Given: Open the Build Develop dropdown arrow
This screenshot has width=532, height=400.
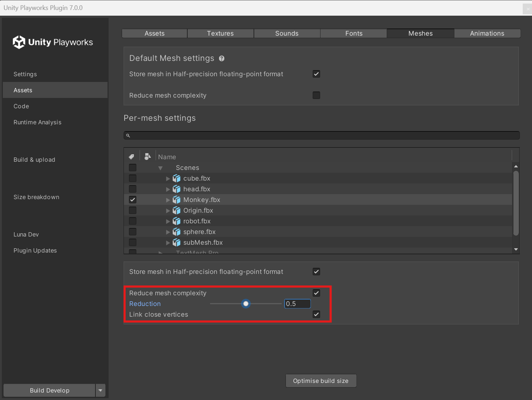Looking at the screenshot, I should (x=100, y=390).
